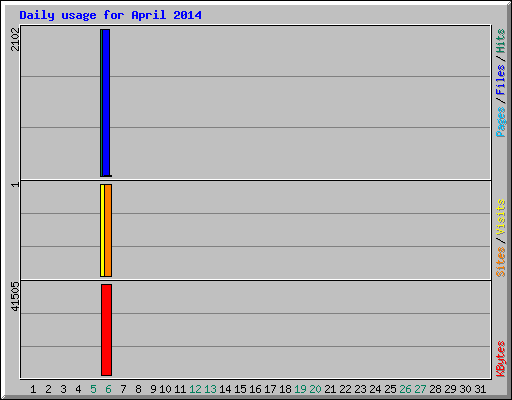This screenshot has height=400, width=512.
Task: Click the chart title 'Daily usage for April 2014'
Action: pos(110,15)
